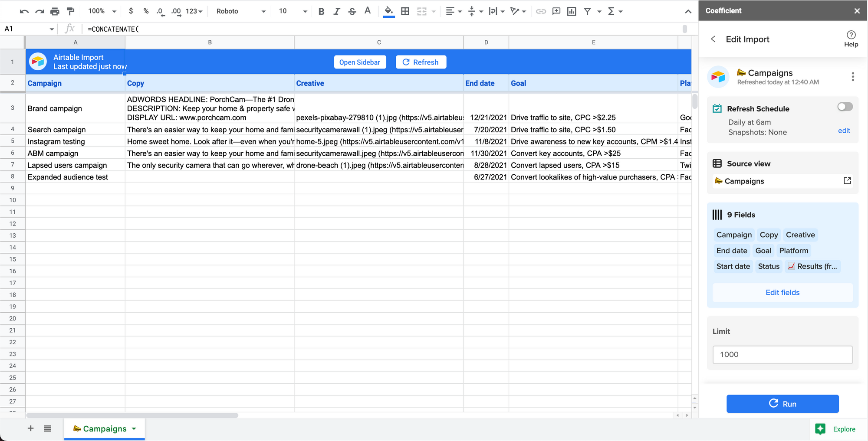Insert link icon
868x441 pixels.
(541, 11)
